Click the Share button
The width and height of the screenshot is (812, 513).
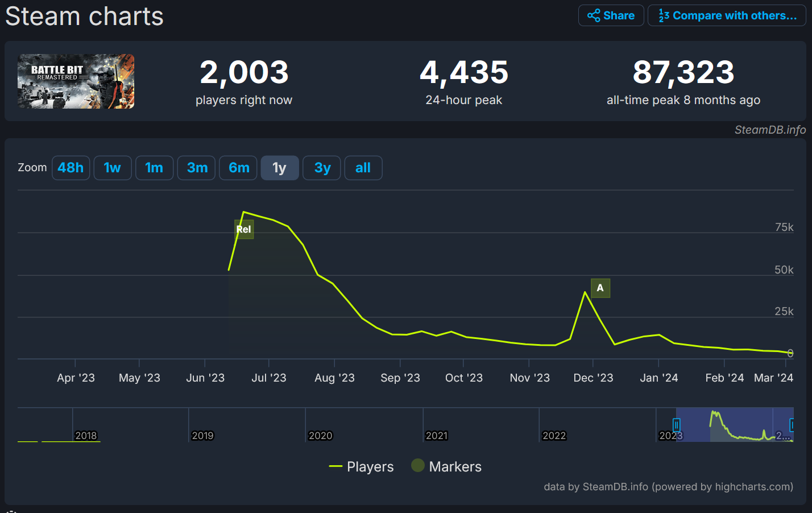[611, 15]
